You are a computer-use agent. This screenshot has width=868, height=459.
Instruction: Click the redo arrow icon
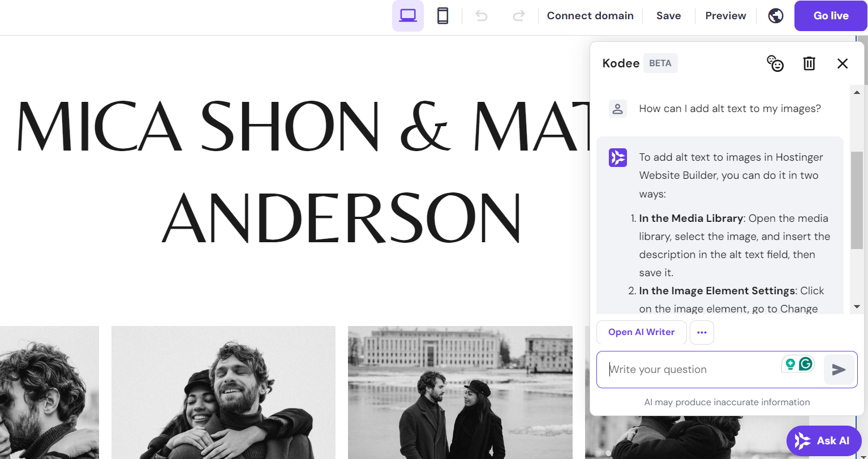519,16
